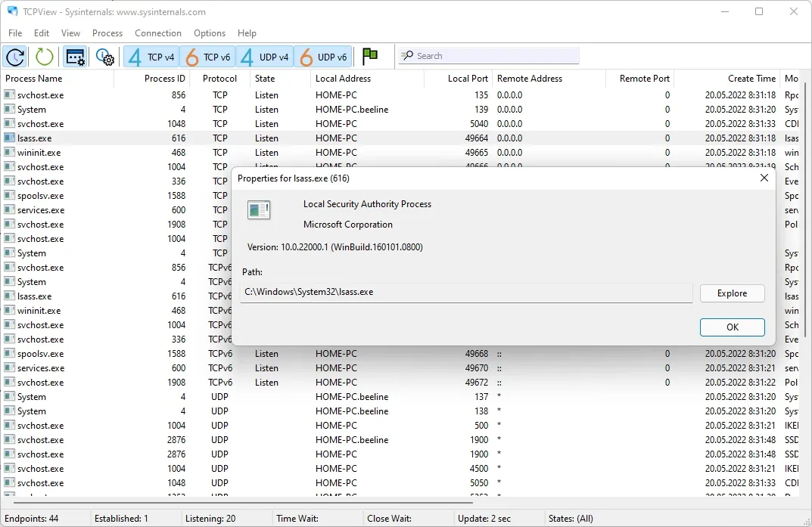This screenshot has width=812, height=527.
Task: Click the lsass.exe icon in properties dialog
Action: pyautogui.click(x=259, y=210)
